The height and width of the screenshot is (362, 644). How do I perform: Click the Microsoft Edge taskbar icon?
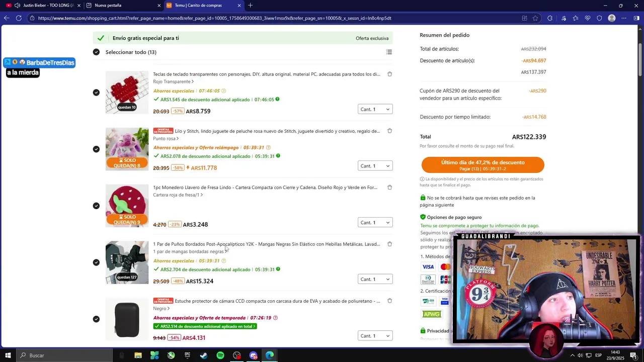(x=270, y=355)
